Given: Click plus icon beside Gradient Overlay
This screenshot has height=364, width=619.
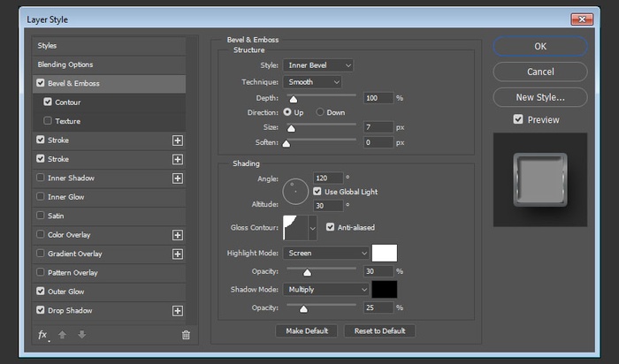Looking at the screenshot, I should tap(178, 254).
